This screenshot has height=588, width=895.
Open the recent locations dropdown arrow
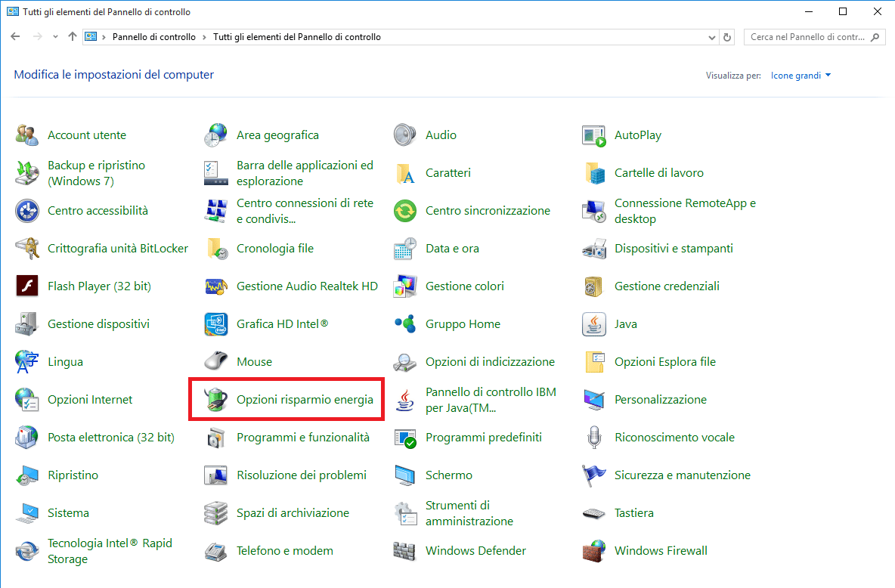pyautogui.click(x=55, y=37)
